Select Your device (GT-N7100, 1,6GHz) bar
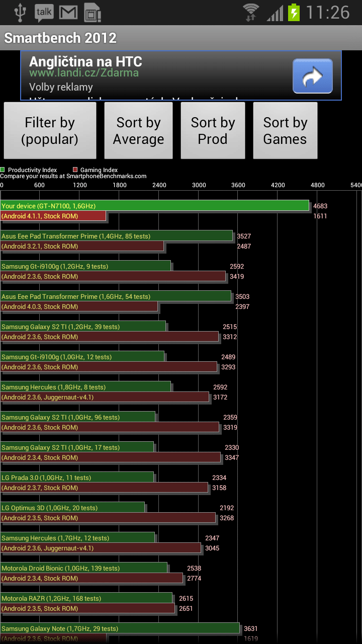362x644 pixels. [x=155, y=206]
